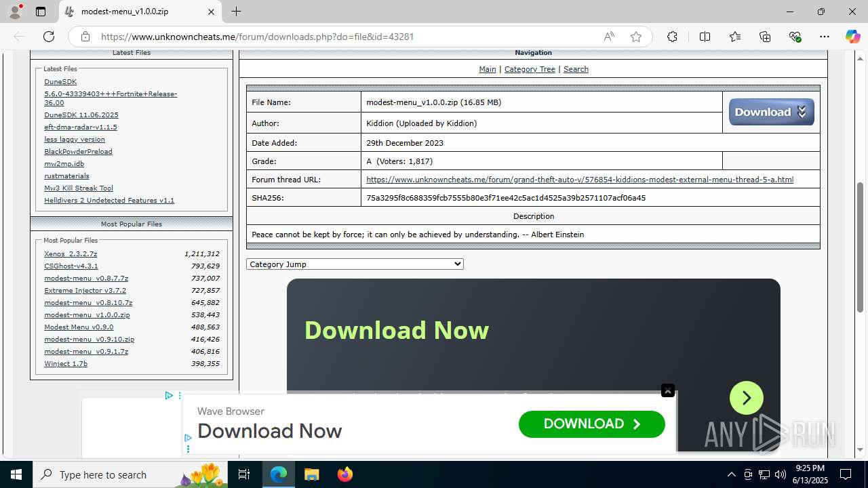Open File Explorer from taskbar
Image resolution: width=868 pixels, height=488 pixels.
tap(311, 474)
